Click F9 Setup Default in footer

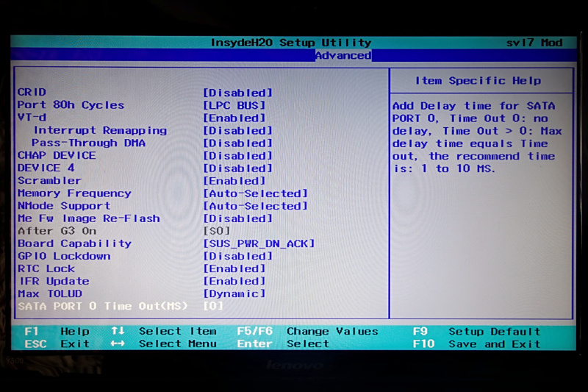tap(476, 332)
